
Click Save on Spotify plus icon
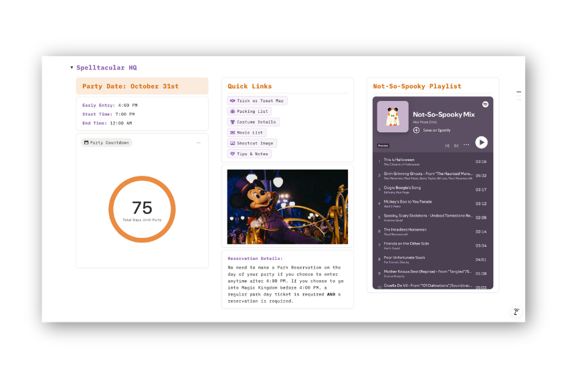pyautogui.click(x=416, y=130)
